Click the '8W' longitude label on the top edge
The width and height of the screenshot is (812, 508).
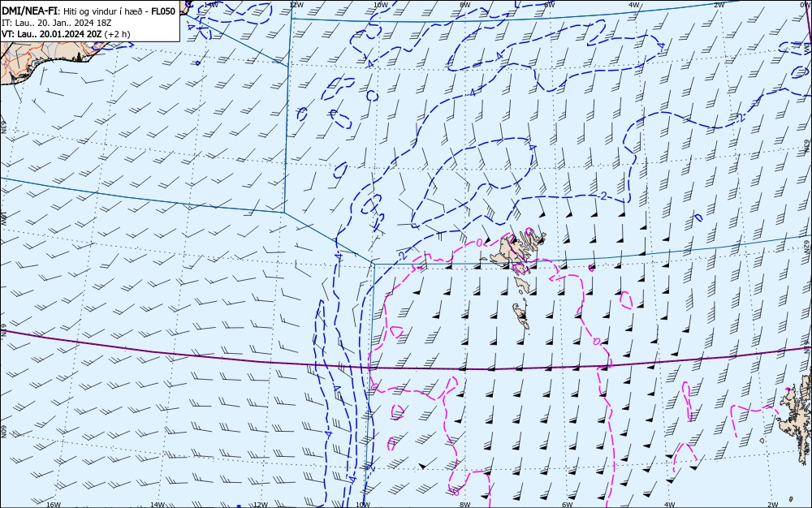(x=464, y=5)
